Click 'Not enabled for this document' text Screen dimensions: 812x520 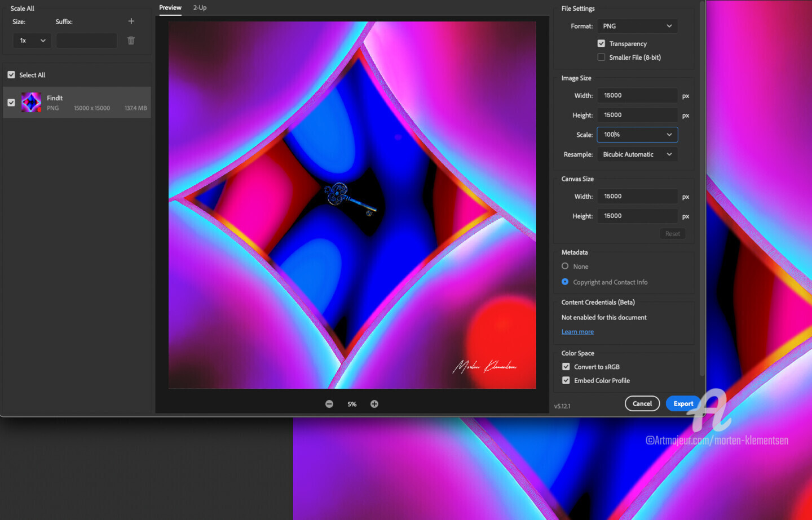pos(604,318)
